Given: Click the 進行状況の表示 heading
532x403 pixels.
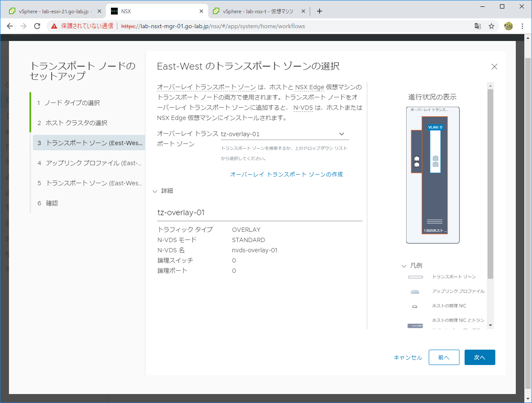Looking at the screenshot, I should point(433,97).
